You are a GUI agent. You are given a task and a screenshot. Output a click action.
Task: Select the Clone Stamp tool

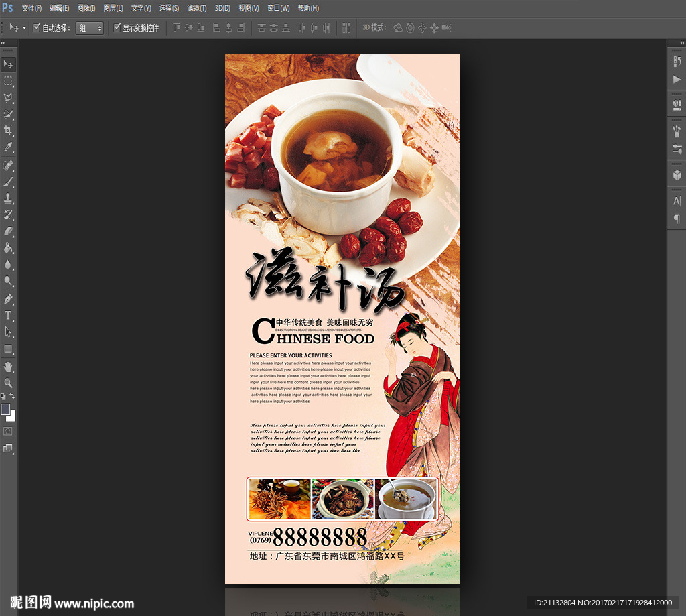(x=8, y=198)
